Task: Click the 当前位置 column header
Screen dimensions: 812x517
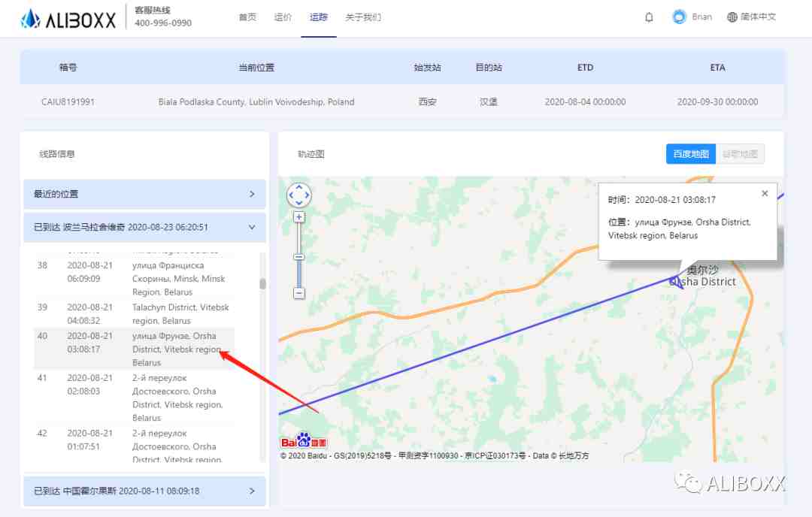Action: (x=256, y=68)
